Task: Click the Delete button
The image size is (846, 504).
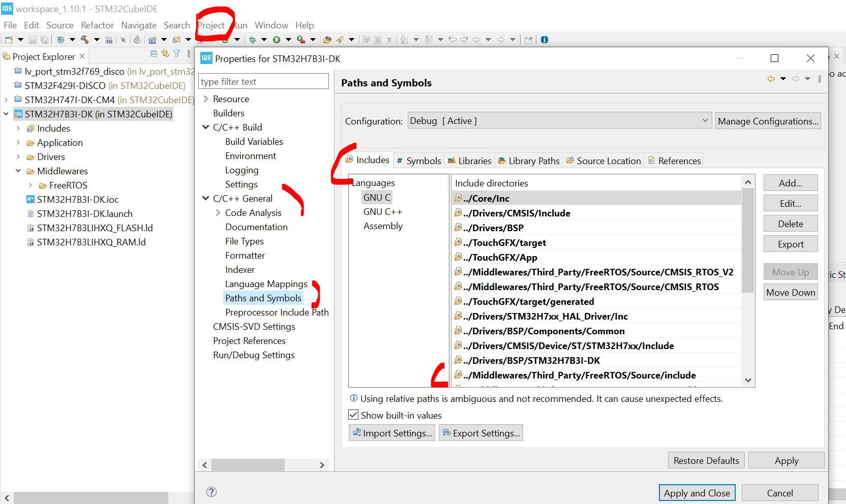Action: [x=791, y=224]
